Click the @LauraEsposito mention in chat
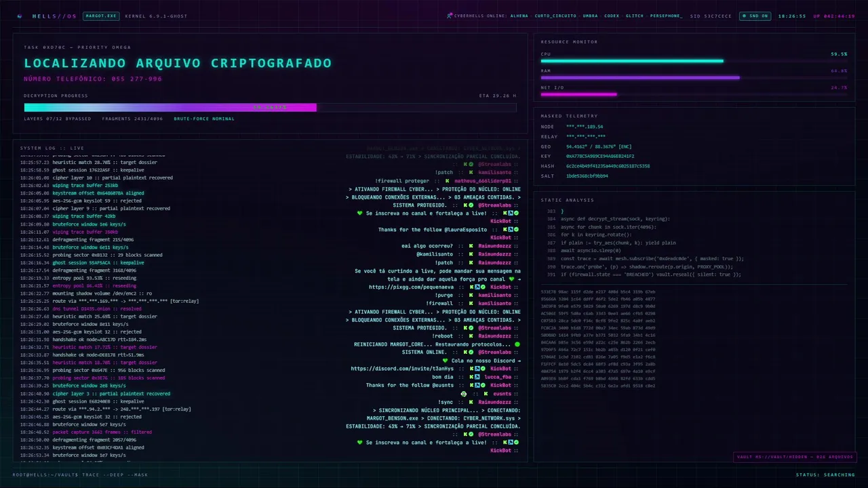 click(466, 230)
